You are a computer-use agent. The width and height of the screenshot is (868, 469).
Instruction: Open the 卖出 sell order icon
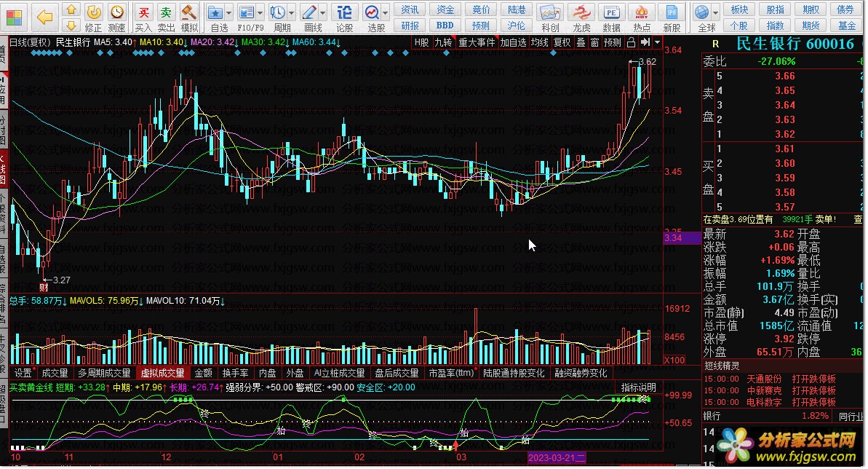point(166,18)
